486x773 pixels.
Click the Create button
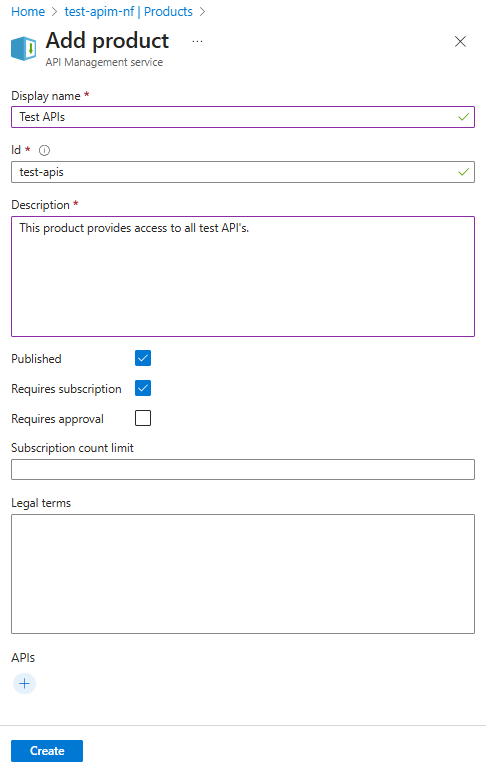47,750
